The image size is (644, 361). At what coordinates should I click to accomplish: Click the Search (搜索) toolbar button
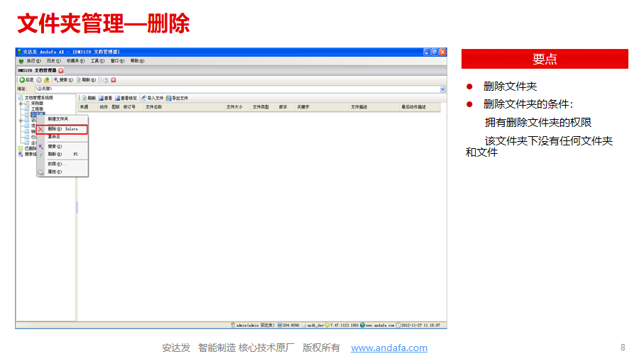[63, 80]
